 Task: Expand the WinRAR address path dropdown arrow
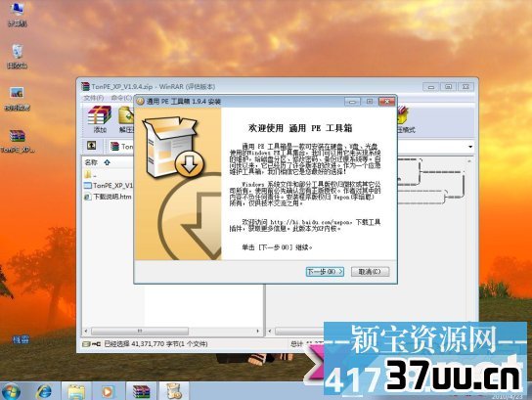(x=470, y=147)
